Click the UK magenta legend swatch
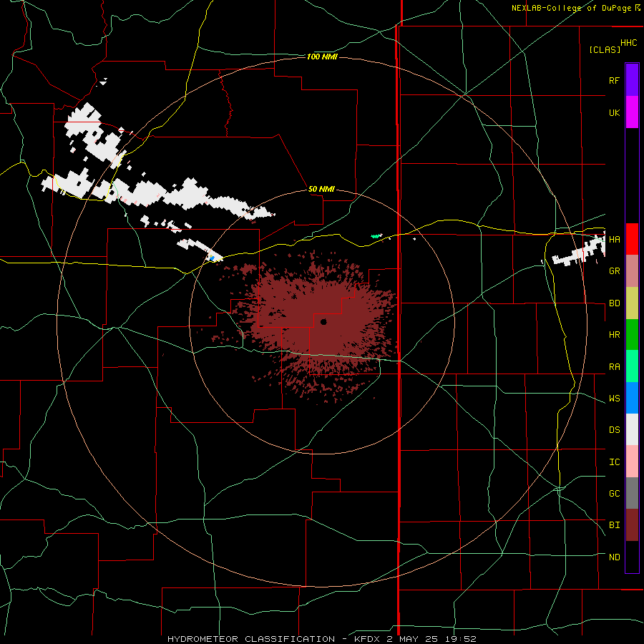The image size is (644, 644). (x=632, y=112)
